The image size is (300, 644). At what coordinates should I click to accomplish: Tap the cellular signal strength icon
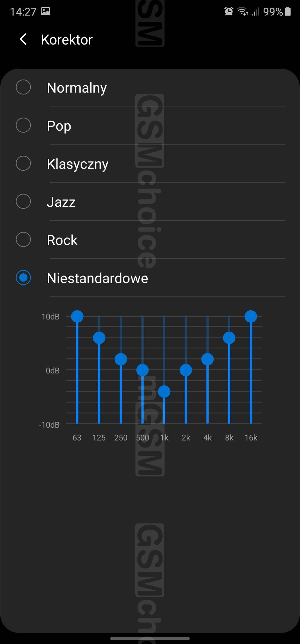(x=255, y=12)
